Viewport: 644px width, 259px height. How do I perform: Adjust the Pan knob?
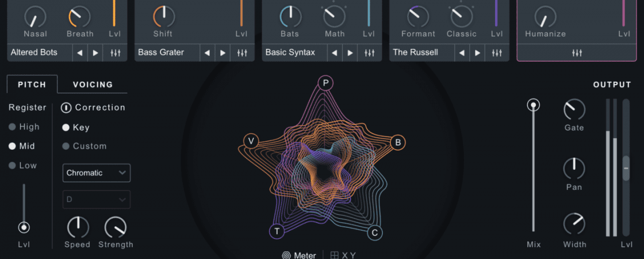tap(574, 169)
